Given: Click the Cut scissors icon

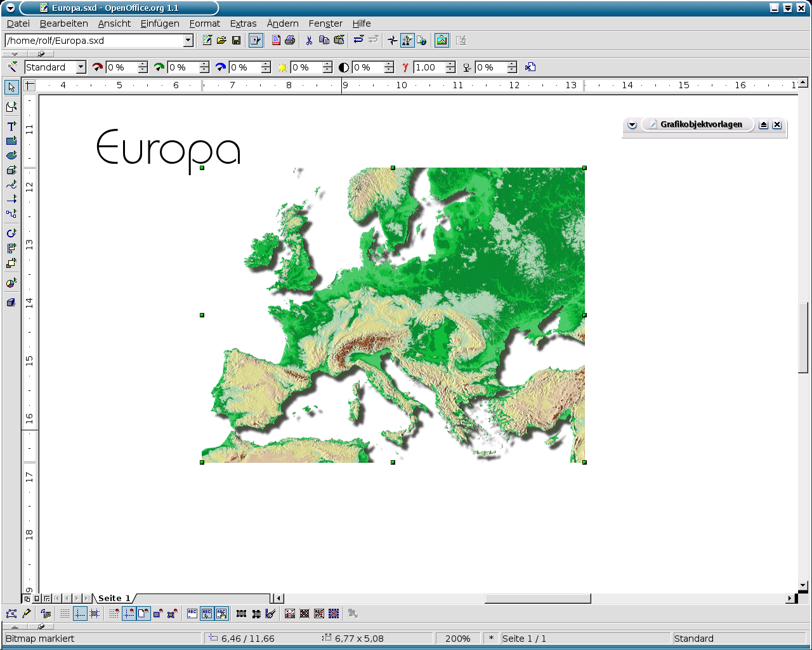Looking at the screenshot, I should coord(309,41).
